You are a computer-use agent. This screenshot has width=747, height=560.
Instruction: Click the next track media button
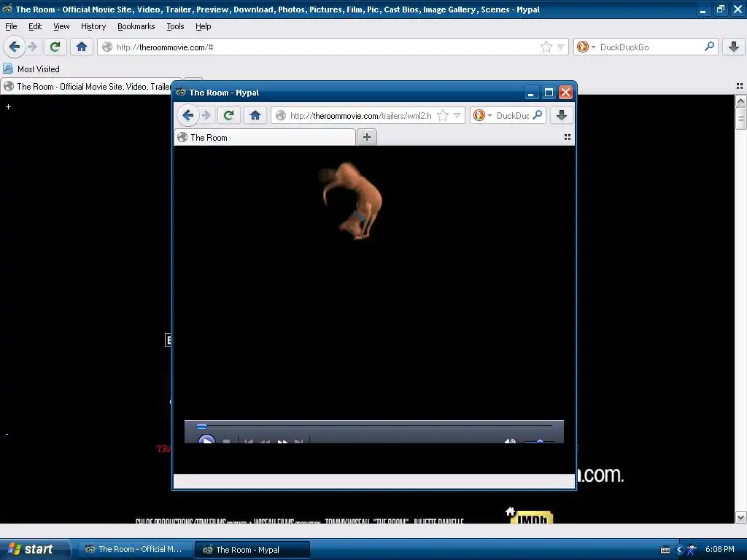298,441
